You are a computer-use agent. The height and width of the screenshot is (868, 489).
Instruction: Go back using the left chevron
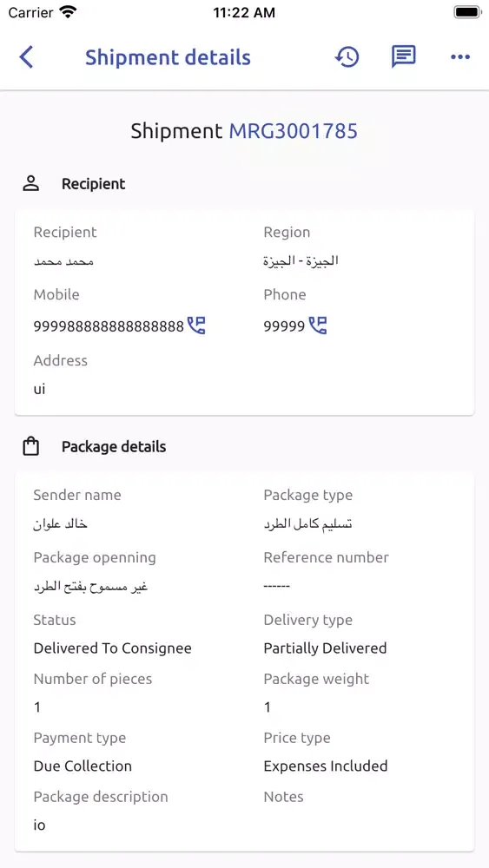pyautogui.click(x=26, y=57)
